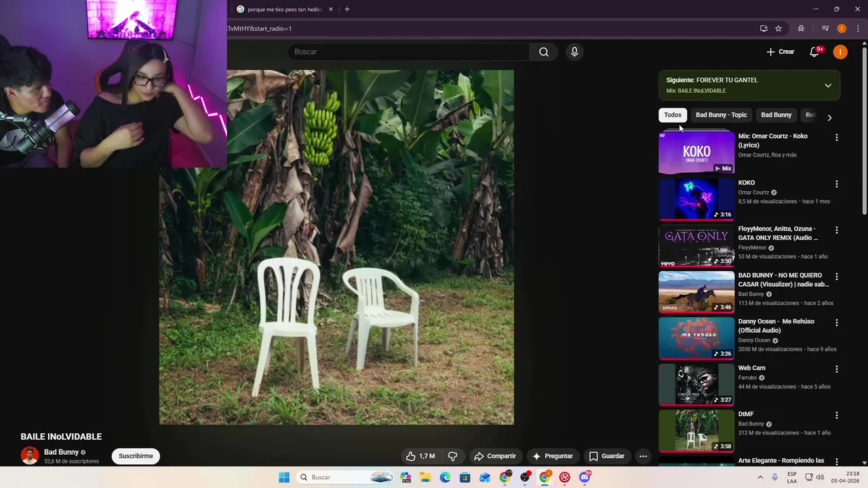Screen dimensions: 868x488
Task: Open the KOKO Mix thumbnail
Action: coord(696,152)
